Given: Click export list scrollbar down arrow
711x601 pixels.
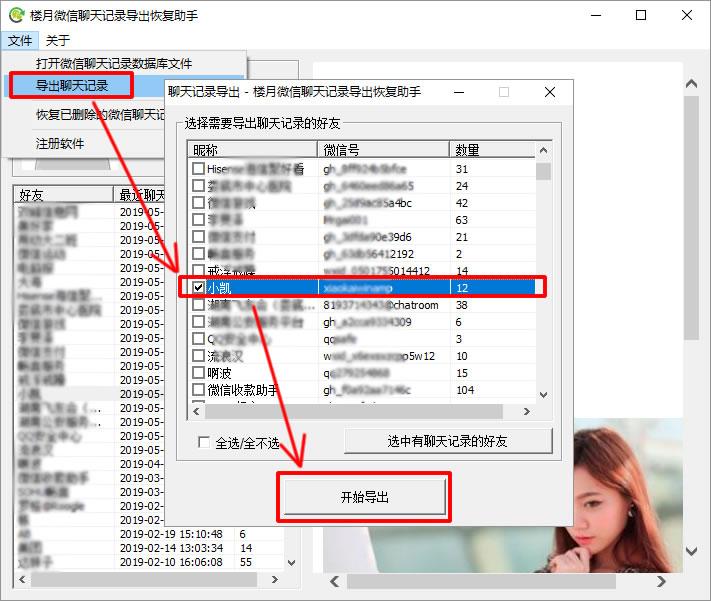Looking at the screenshot, I should click(x=543, y=395).
